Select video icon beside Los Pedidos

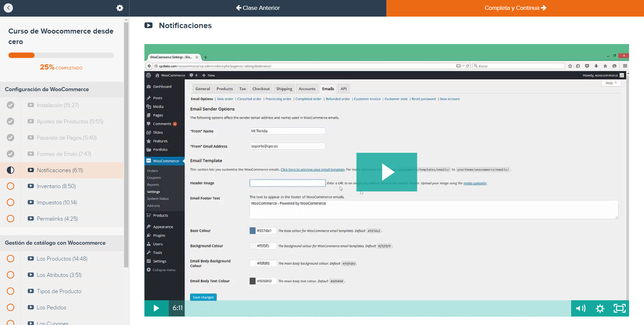tap(31, 307)
